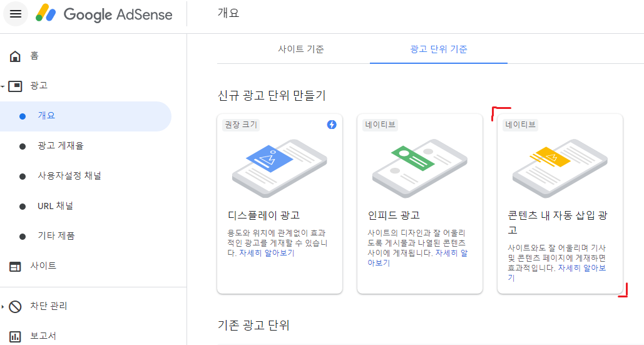Screen dimensions: 644x345
Task: Click the 기존 광고 단위 heading
Action: pos(254,326)
